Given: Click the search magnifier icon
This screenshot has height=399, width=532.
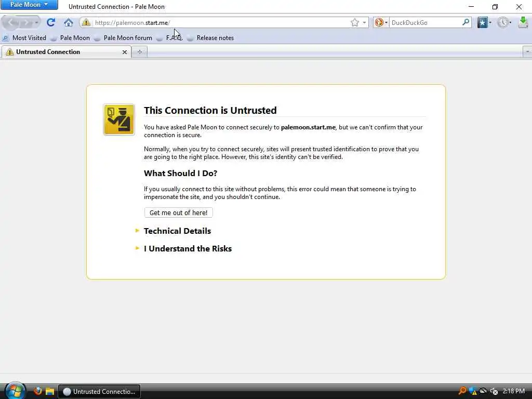Looking at the screenshot, I should pyautogui.click(x=466, y=22).
